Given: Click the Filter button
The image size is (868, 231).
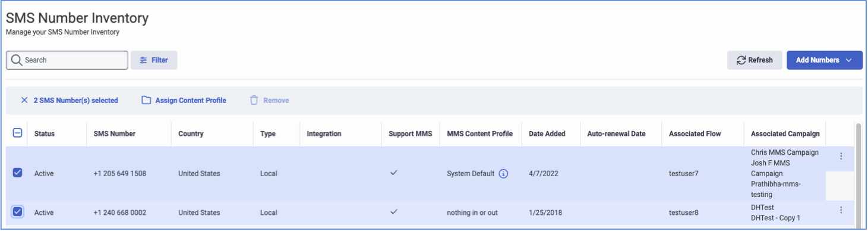Looking at the screenshot, I should pyautogui.click(x=154, y=60).
